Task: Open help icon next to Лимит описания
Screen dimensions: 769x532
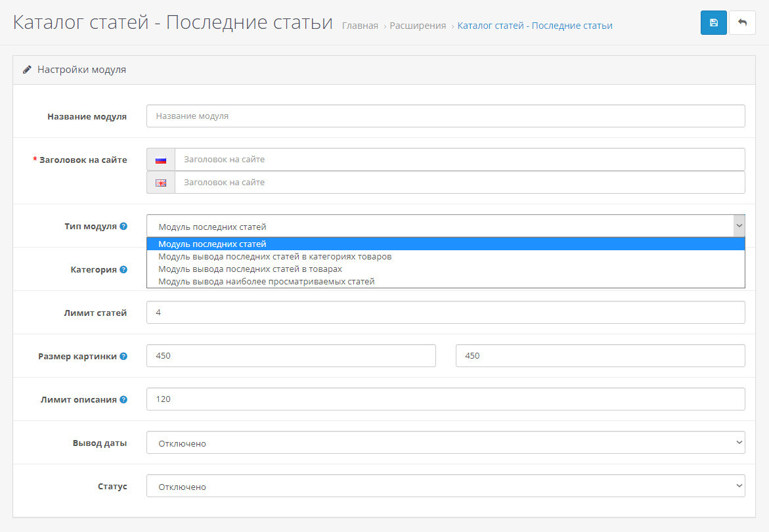Action: pos(123,399)
